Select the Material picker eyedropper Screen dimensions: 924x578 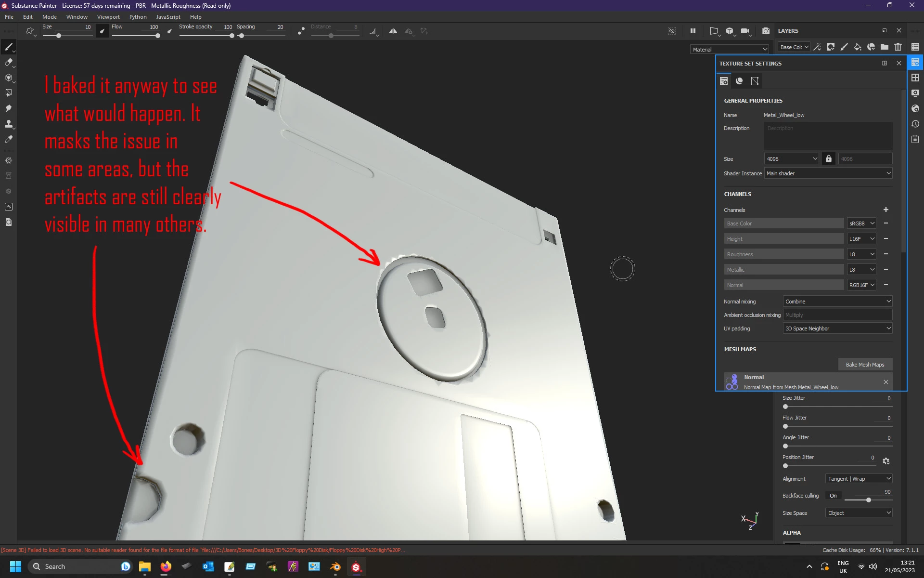tap(8, 139)
